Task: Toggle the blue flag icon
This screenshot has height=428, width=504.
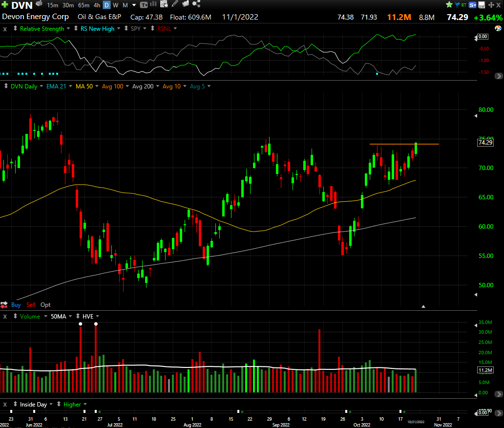Action: 457,5
